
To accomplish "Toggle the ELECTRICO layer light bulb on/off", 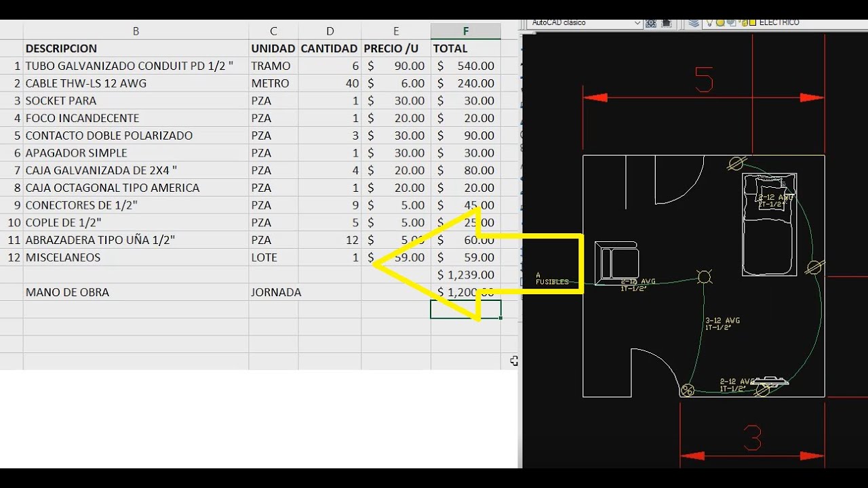I will tap(709, 22).
